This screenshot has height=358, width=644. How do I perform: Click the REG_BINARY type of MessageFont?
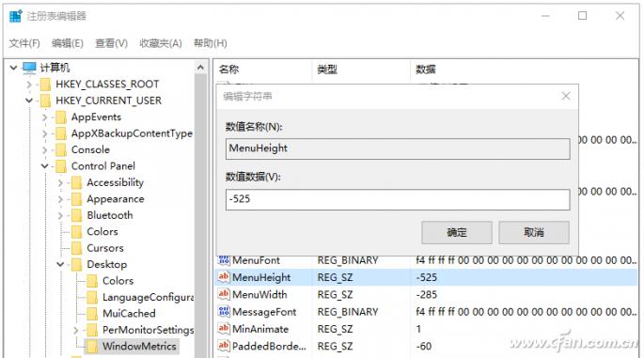click(348, 312)
